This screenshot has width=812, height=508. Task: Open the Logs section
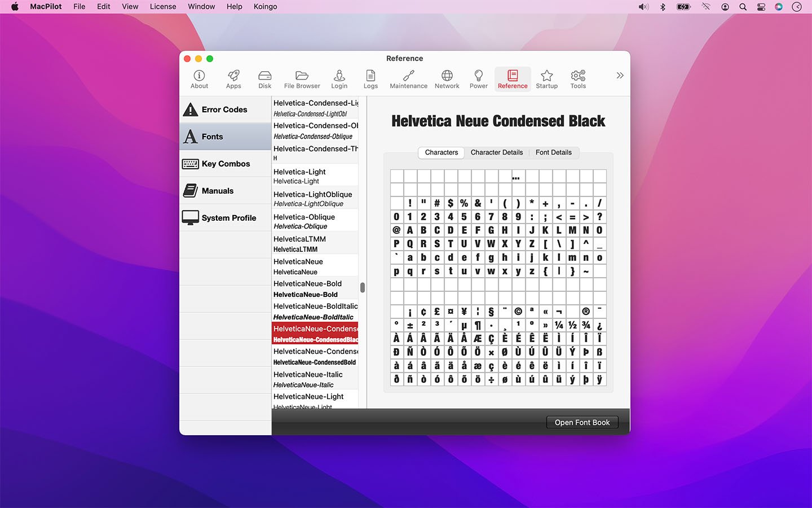370,79
